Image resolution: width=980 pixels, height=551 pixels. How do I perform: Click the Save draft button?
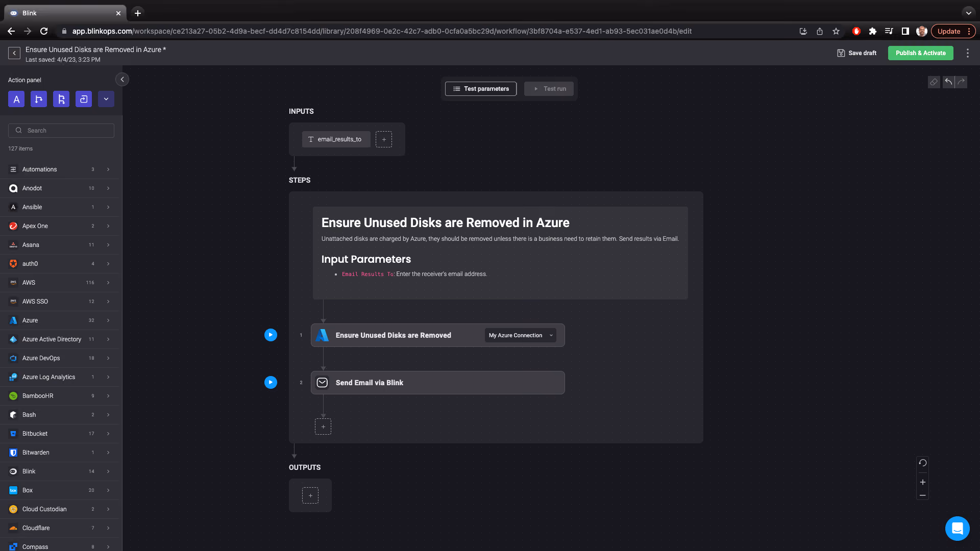[x=857, y=53]
